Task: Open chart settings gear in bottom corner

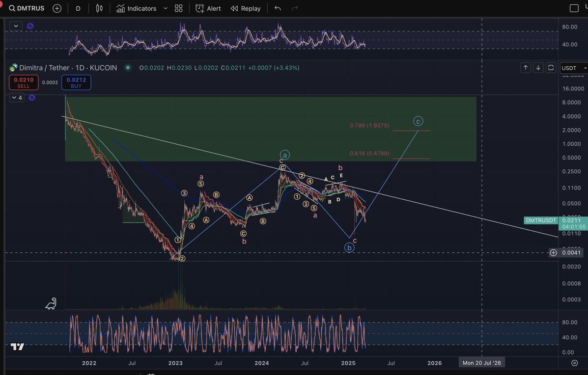Action: coord(574,363)
